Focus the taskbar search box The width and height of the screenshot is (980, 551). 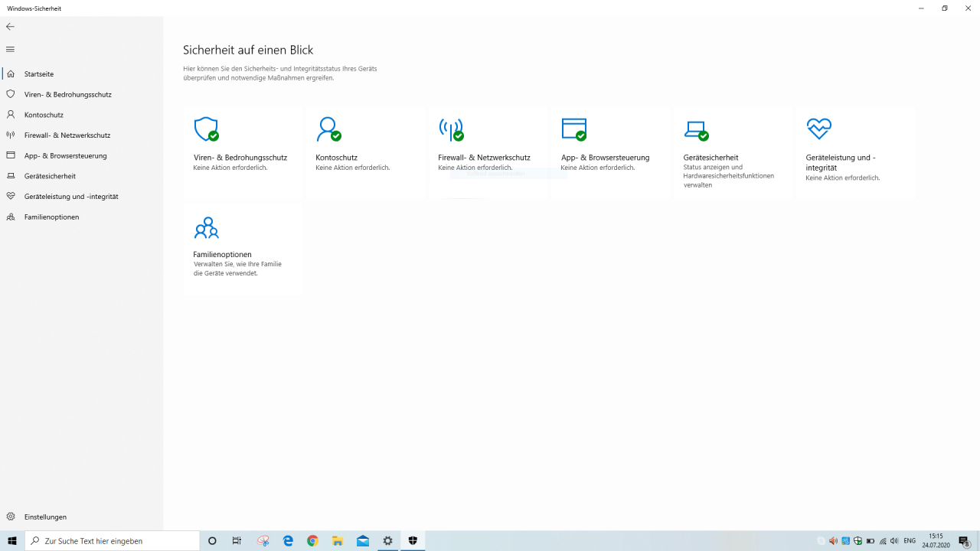113,541
